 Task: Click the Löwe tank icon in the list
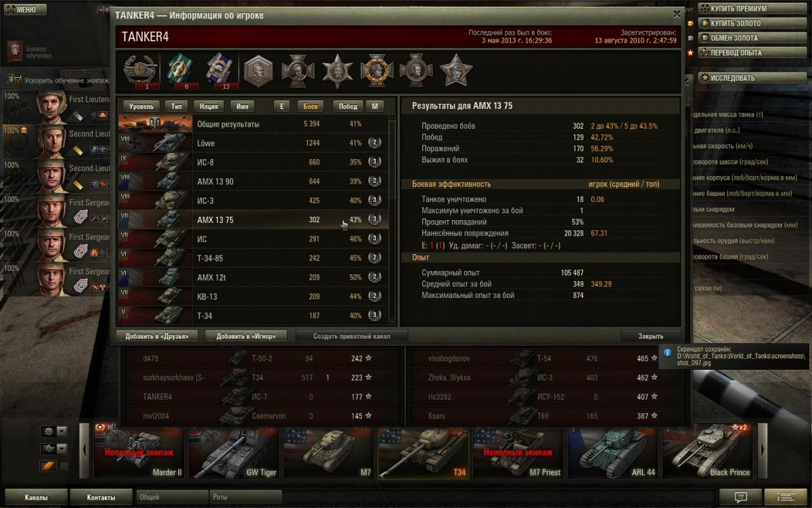tap(155, 143)
